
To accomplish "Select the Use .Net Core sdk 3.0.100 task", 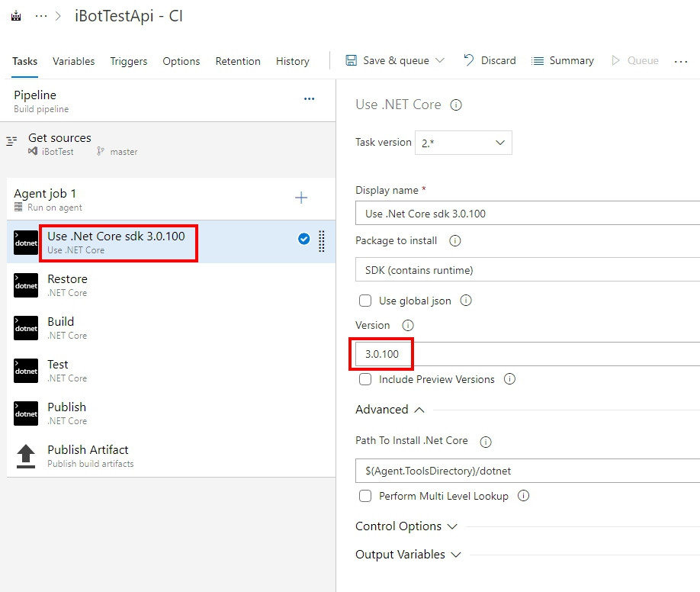I will [x=171, y=242].
